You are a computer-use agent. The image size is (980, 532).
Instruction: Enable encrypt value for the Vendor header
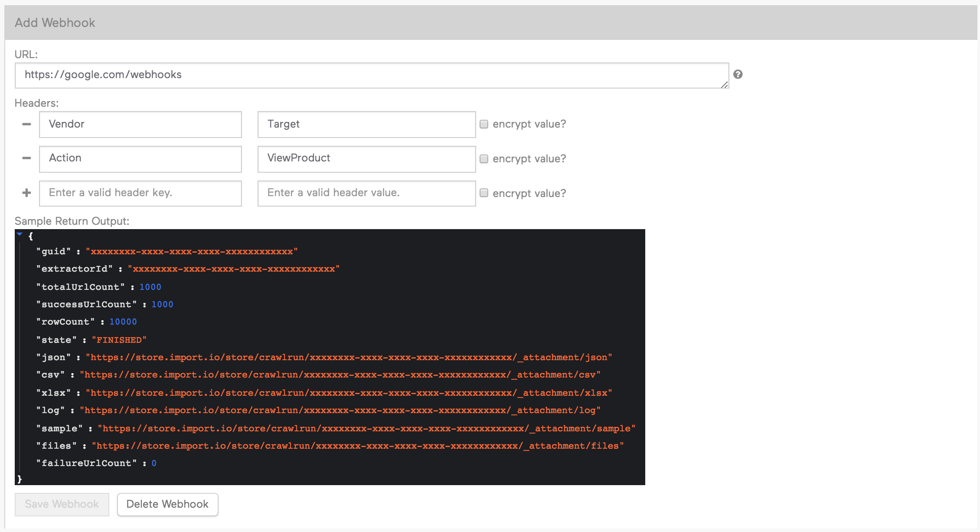(x=483, y=124)
